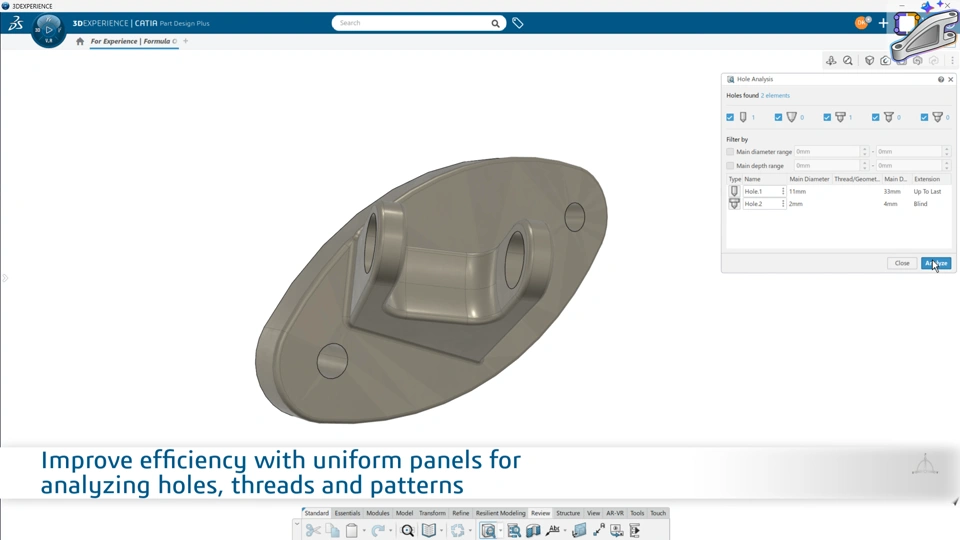960x540 pixels.
Task: Click the view home pencil icon
Action: click(885, 61)
